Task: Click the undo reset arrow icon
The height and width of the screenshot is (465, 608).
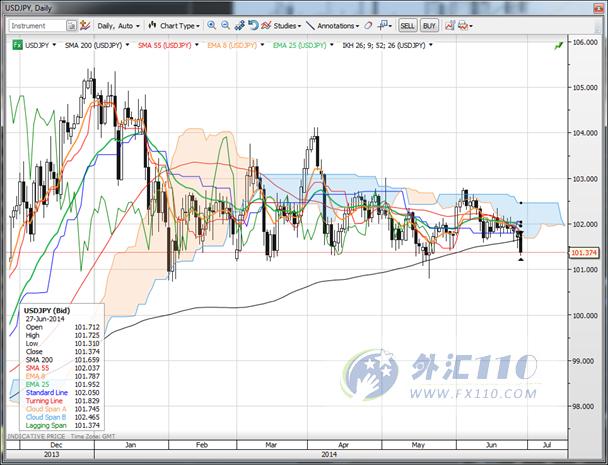Action: point(253,26)
